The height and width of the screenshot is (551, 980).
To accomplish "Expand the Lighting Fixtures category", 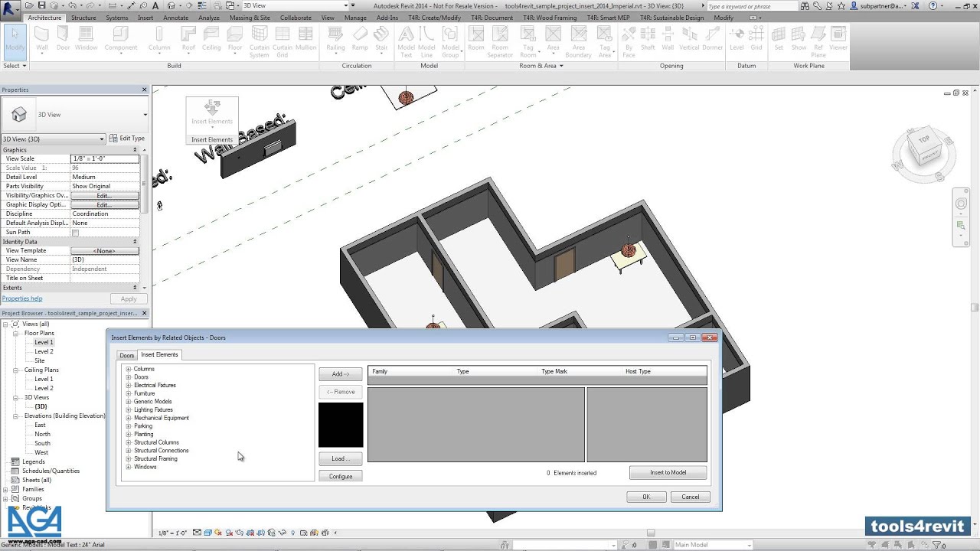I will (x=129, y=409).
